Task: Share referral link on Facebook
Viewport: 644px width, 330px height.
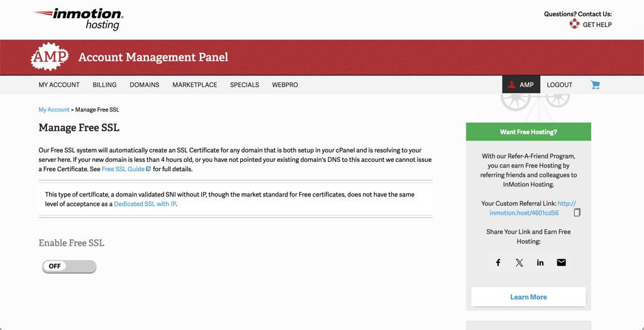Action: tap(498, 263)
